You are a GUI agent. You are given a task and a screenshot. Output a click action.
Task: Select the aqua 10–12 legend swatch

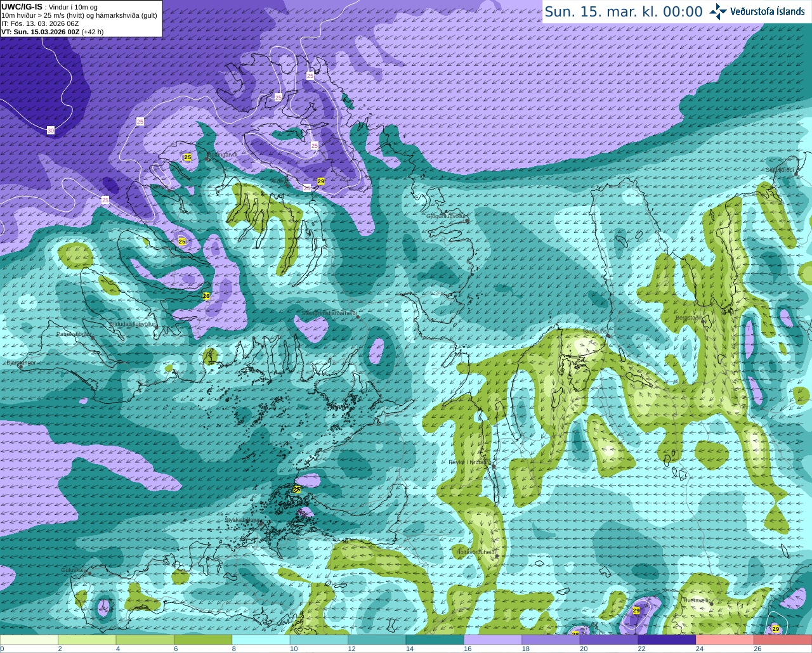click(319, 640)
